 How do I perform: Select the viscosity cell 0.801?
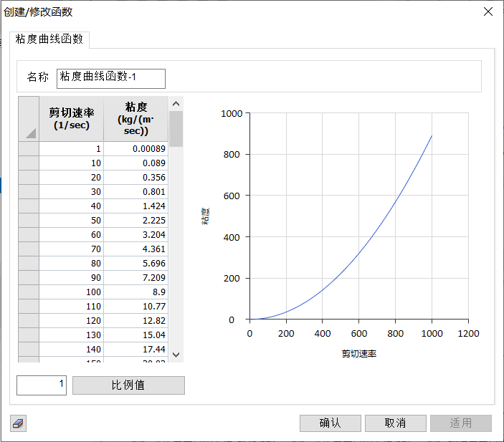pyautogui.click(x=135, y=192)
